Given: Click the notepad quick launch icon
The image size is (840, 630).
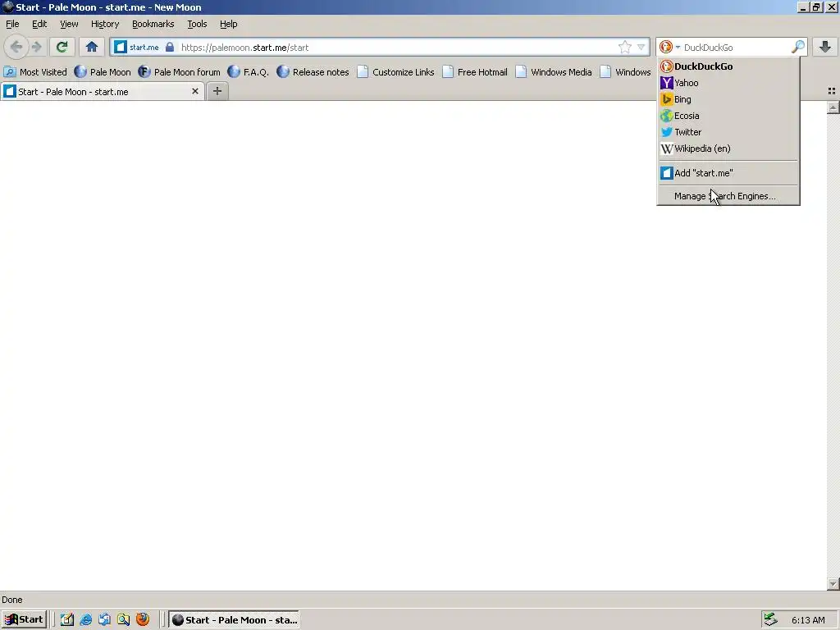Looking at the screenshot, I should pyautogui.click(x=67, y=620).
